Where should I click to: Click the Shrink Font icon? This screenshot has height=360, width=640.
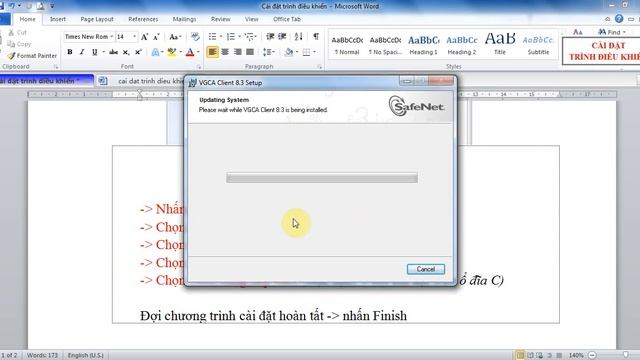pos(156,37)
